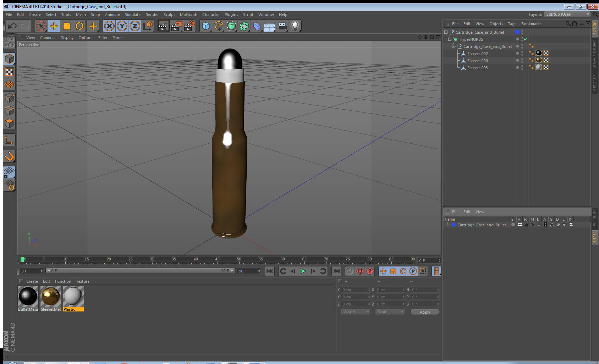Activate the Rotate tool in top toolbar
The height and width of the screenshot is (364, 599).
coord(79,26)
